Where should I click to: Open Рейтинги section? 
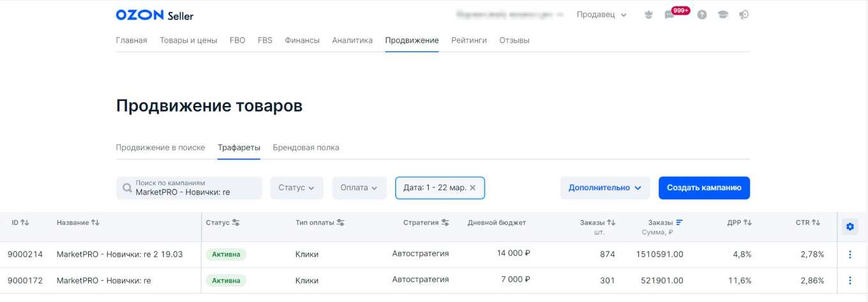(469, 40)
